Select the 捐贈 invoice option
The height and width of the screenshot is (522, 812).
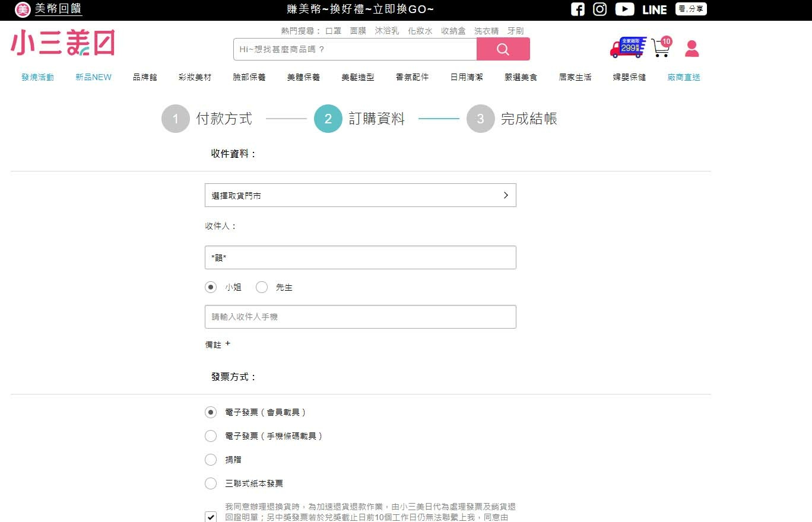211,460
